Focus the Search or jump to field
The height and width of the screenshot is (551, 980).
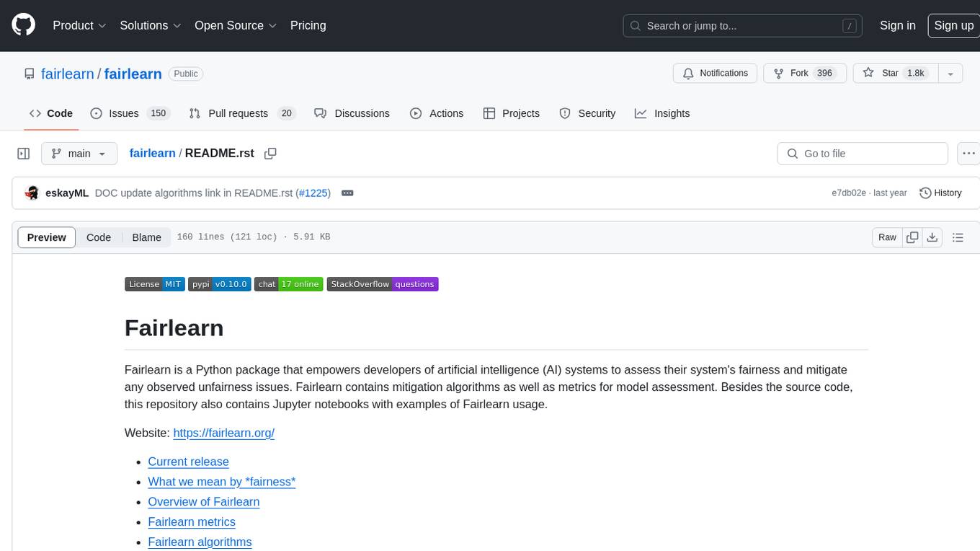(743, 26)
